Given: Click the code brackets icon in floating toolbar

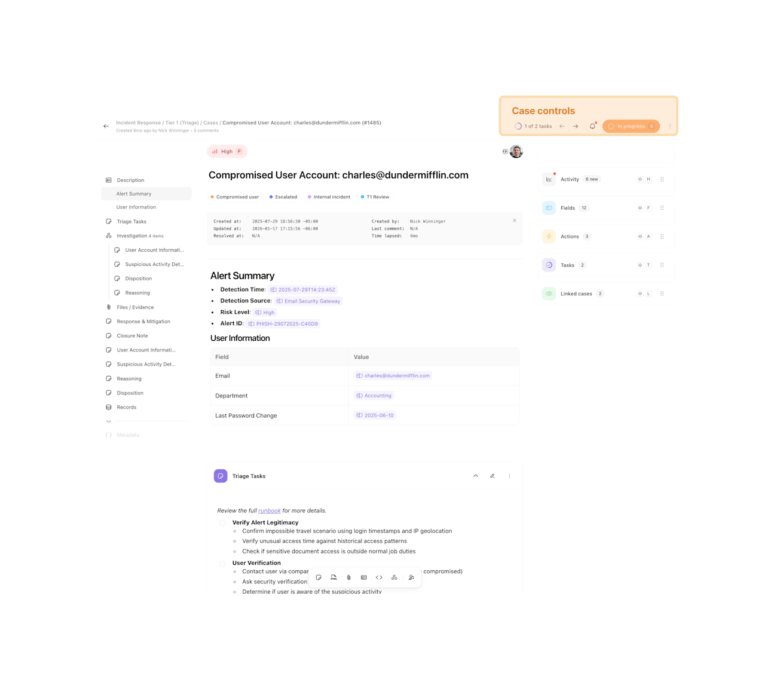Looking at the screenshot, I should click(379, 577).
